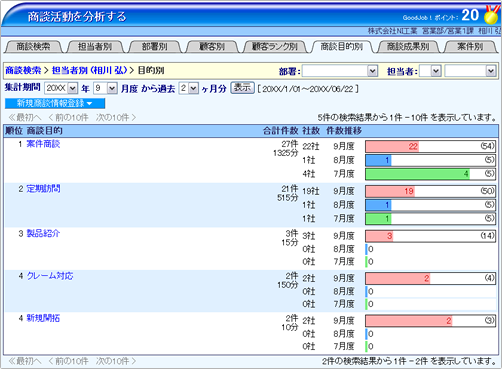
Task: Click 定期訪問 7月度 green bar showing 1
Action: [378, 219]
